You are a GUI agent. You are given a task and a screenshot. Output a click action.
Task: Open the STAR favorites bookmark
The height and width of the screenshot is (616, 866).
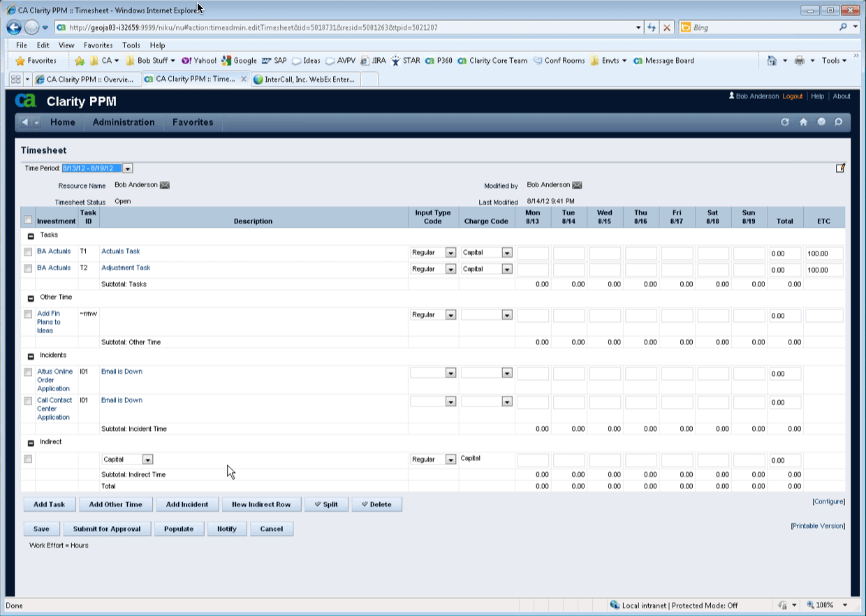coord(406,61)
